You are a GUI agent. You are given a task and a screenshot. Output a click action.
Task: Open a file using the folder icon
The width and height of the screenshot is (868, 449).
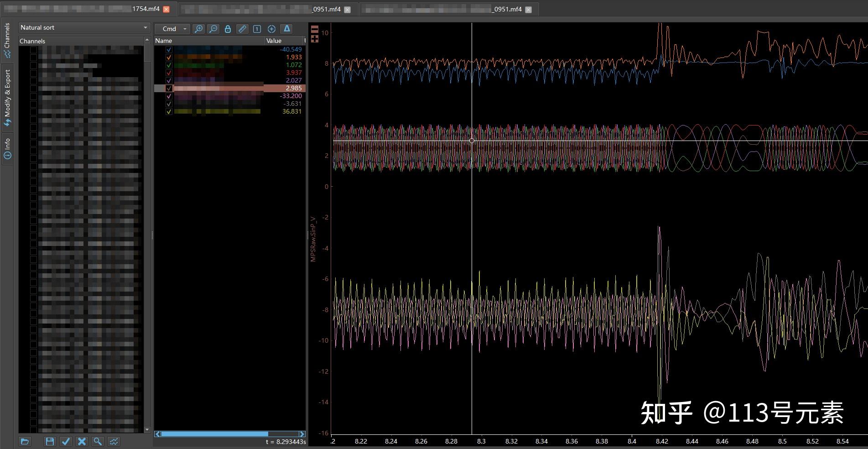point(25,441)
